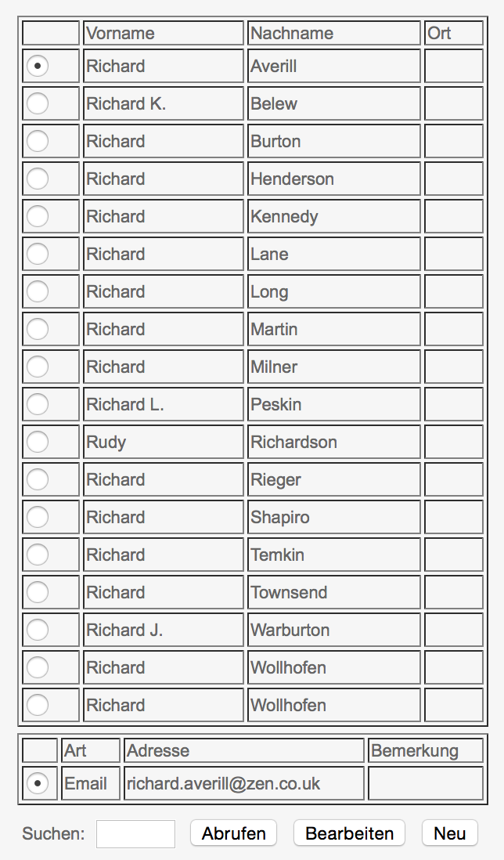Screen dimensions: 504x860
Task: Click the richard.averill@zen.co.uk address cell
Action: tap(243, 783)
